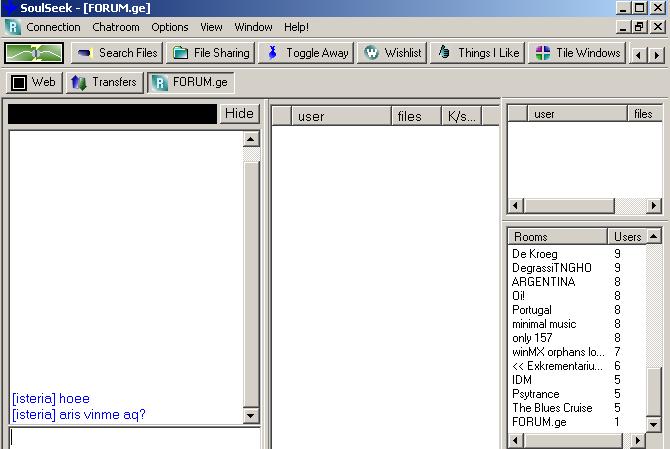Open the Chatroom menu
The image size is (670, 449).
(116, 27)
